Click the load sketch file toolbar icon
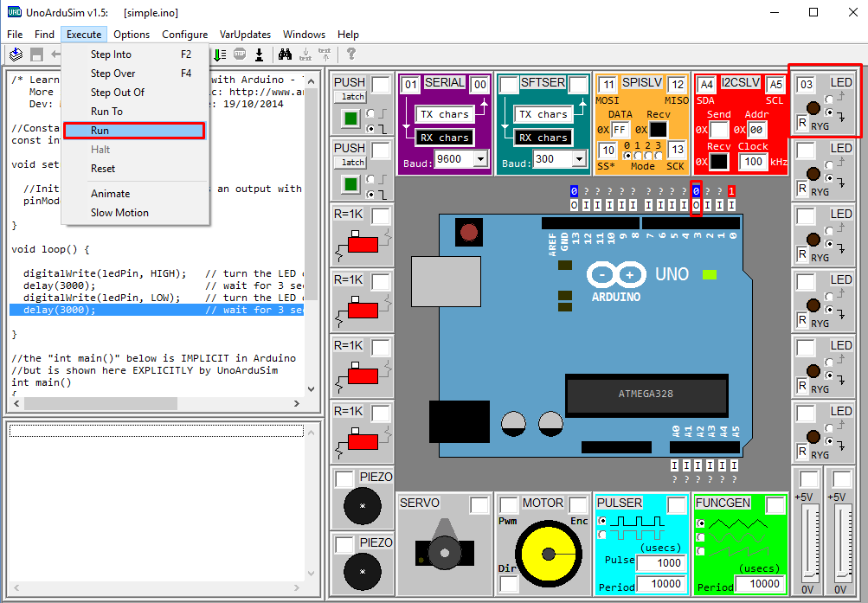The height and width of the screenshot is (603, 868). click(16, 55)
